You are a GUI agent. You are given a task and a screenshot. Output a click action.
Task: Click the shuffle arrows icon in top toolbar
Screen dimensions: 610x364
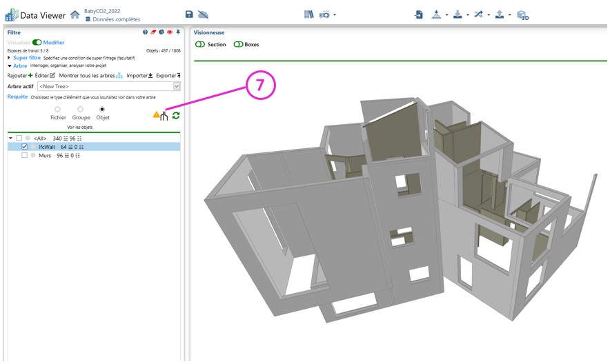pos(478,14)
